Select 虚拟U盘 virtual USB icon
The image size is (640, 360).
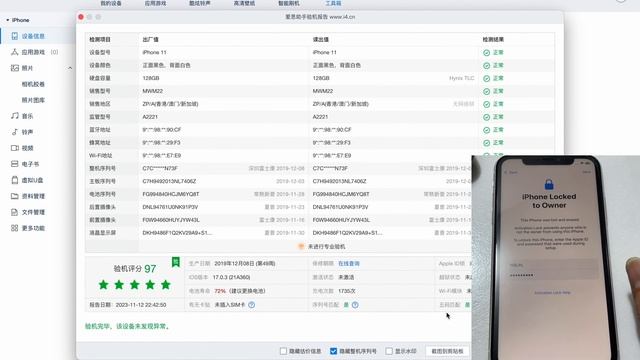15,180
